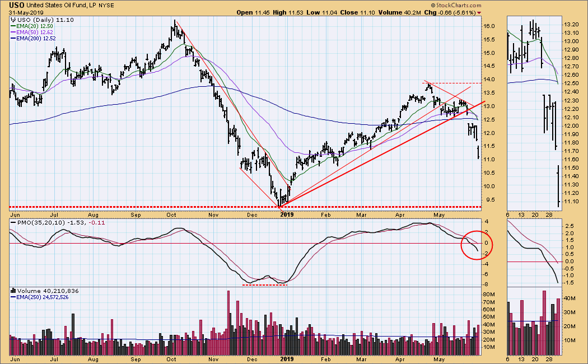This screenshot has width=588, height=364.
Task: Click the 'USO (Daily) 11.10' legend entry
Action: pos(43,20)
